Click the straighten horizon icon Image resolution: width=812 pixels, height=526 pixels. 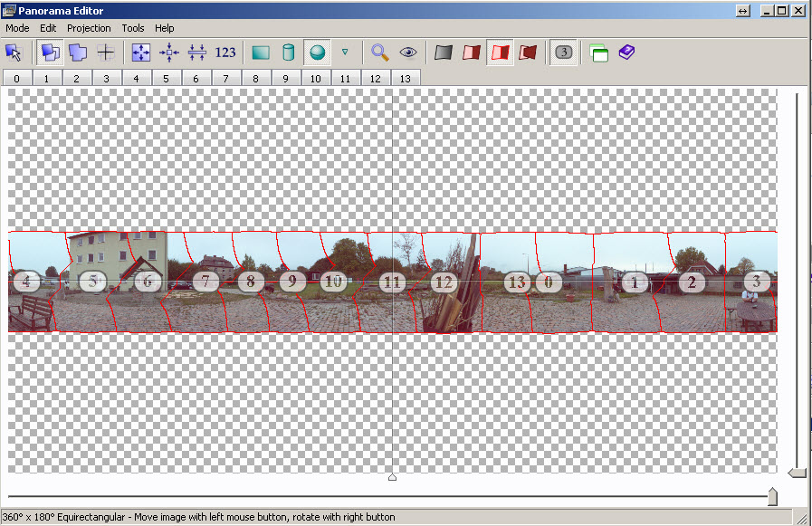coord(197,53)
